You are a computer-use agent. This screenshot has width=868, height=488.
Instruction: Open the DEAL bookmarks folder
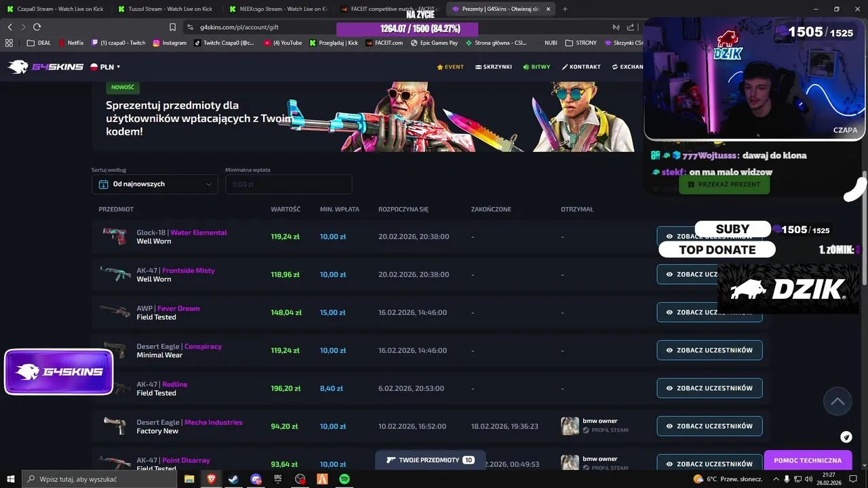[39, 43]
